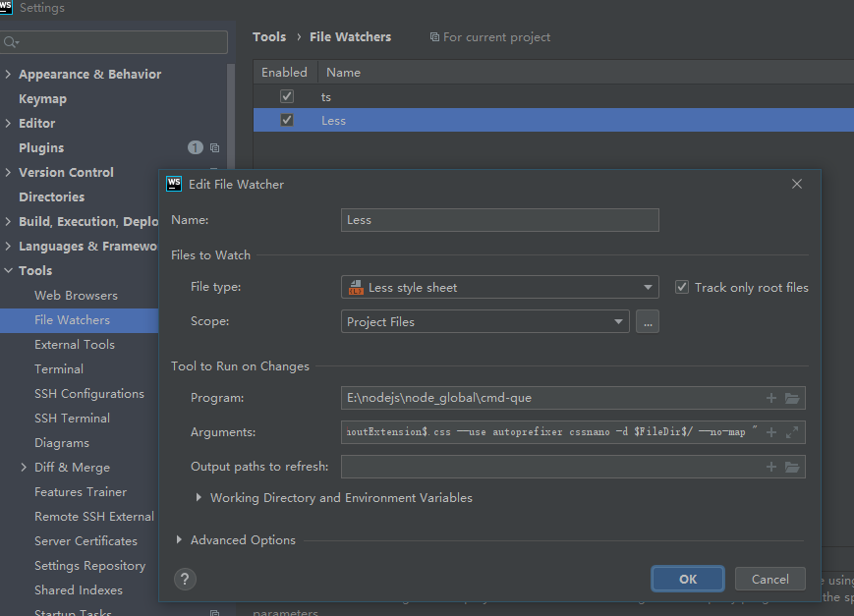Select Web Browsers under Tools
The width and height of the screenshot is (854, 616).
(x=76, y=295)
